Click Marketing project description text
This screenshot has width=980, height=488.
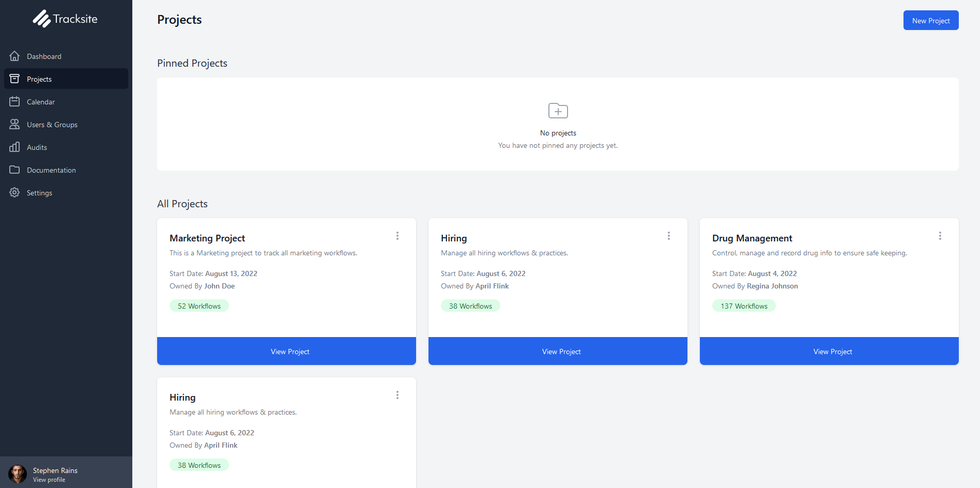[264, 253]
